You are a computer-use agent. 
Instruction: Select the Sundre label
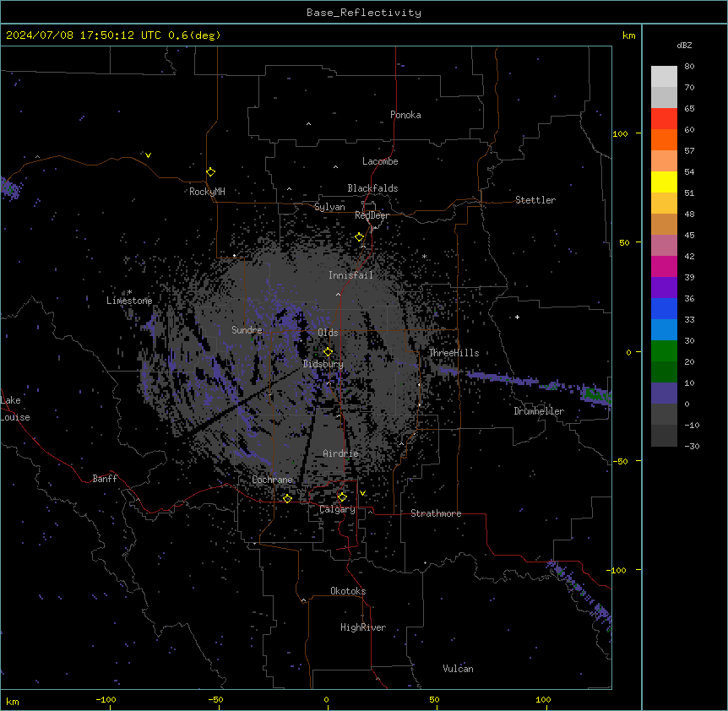click(247, 330)
